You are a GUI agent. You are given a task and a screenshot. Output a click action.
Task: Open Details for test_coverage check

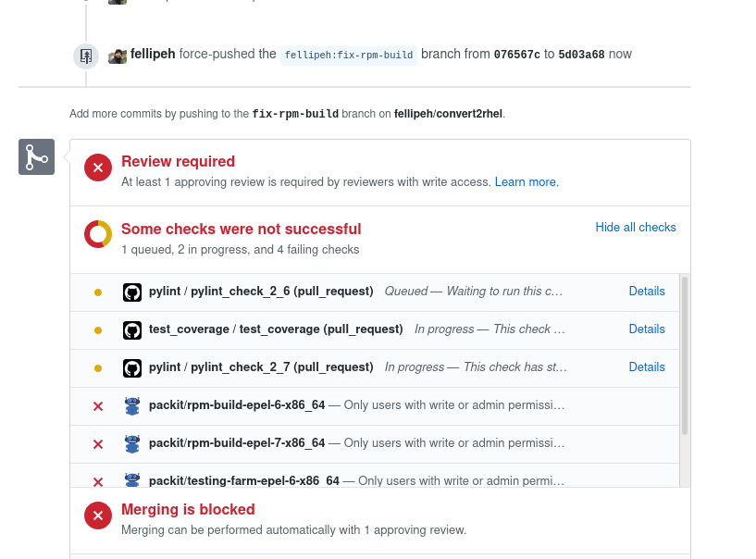pyautogui.click(x=647, y=329)
